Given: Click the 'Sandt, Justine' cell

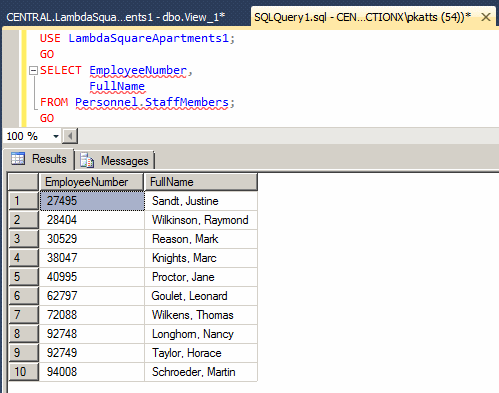Looking at the screenshot, I should pyautogui.click(x=201, y=201).
